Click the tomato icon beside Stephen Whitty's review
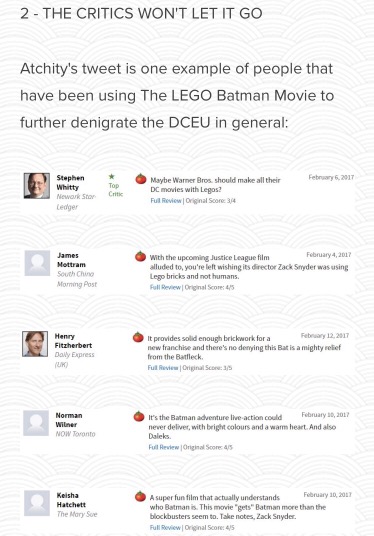This screenshot has width=374, height=536. point(141,179)
